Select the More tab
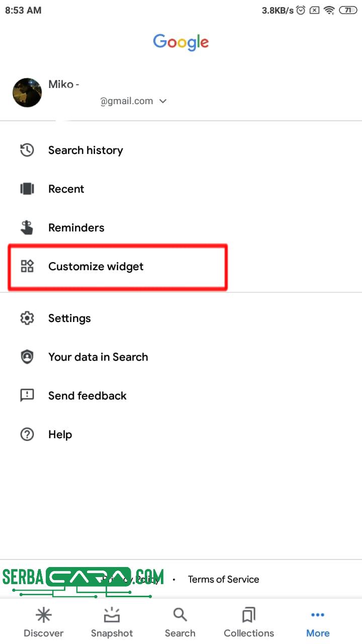 point(318,622)
